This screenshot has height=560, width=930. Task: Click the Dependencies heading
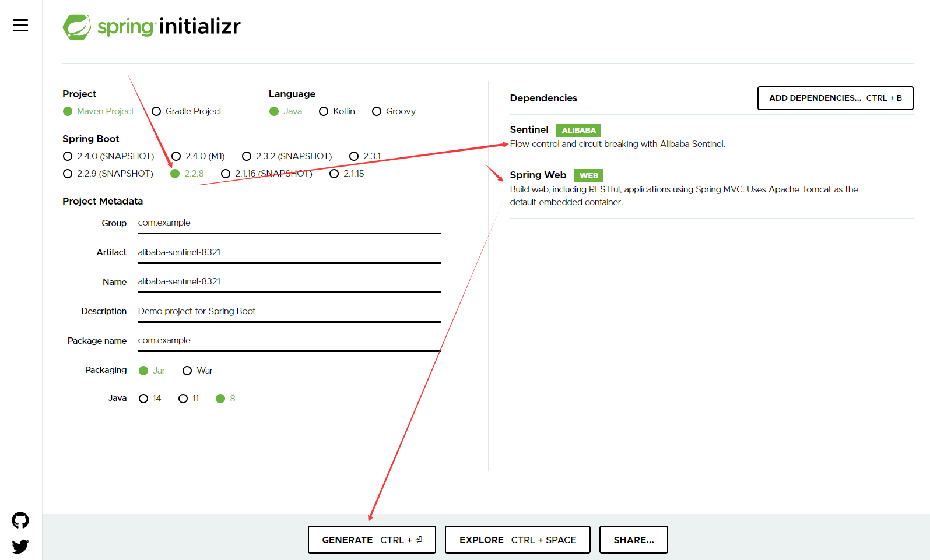pos(543,98)
